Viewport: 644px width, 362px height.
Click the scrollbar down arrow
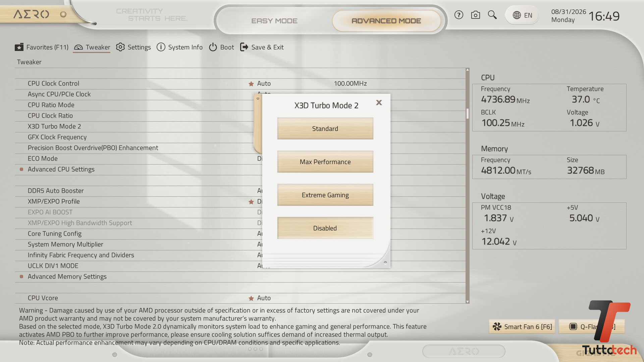(468, 302)
